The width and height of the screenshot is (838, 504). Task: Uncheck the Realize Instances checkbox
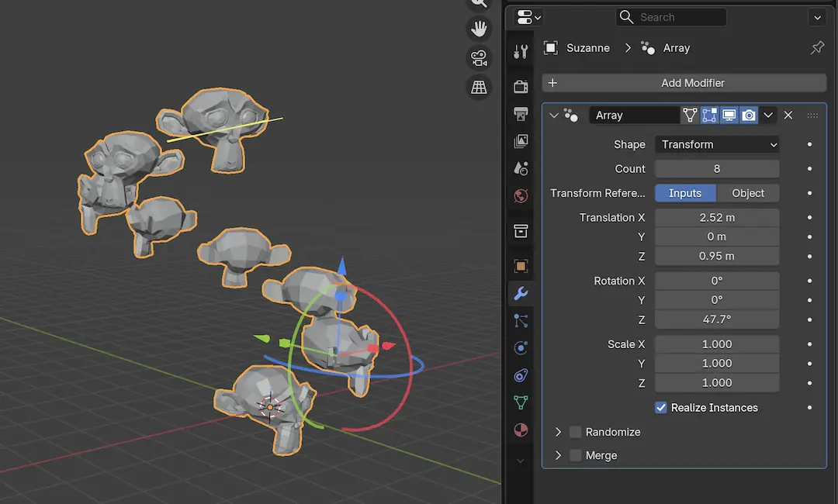coord(661,408)
